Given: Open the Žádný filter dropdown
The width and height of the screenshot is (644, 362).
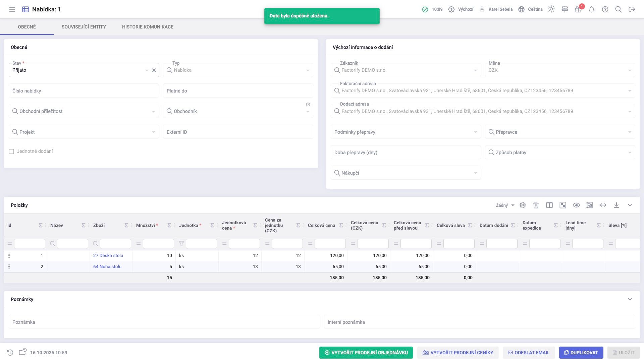Looking at the screenshot, I should [x=505, y=205].
